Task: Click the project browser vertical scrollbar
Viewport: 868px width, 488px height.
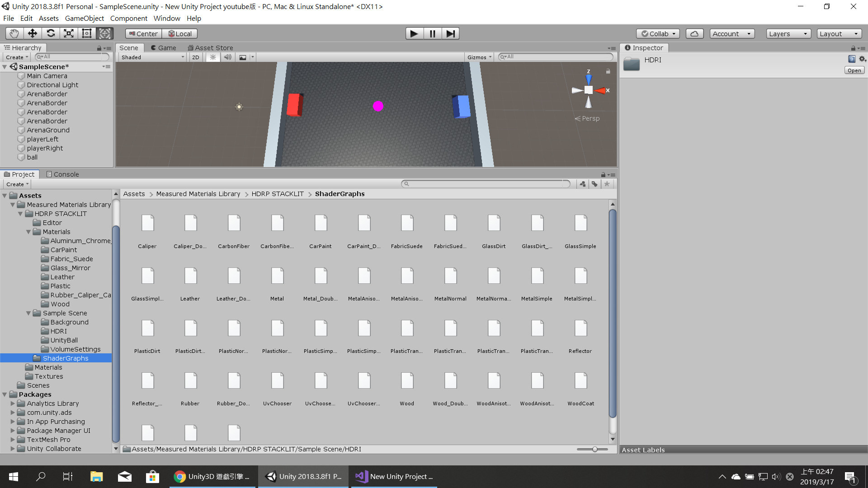Action: [x=613, y=314]
